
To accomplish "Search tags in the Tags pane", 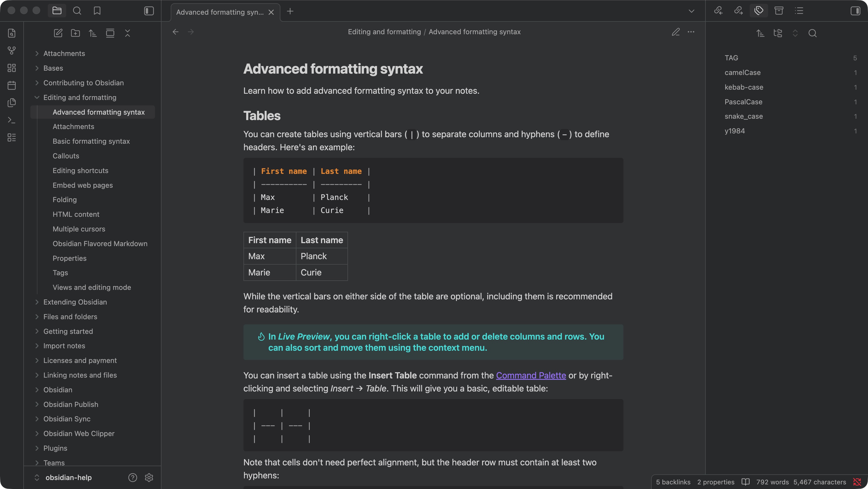I will (812, 33).
